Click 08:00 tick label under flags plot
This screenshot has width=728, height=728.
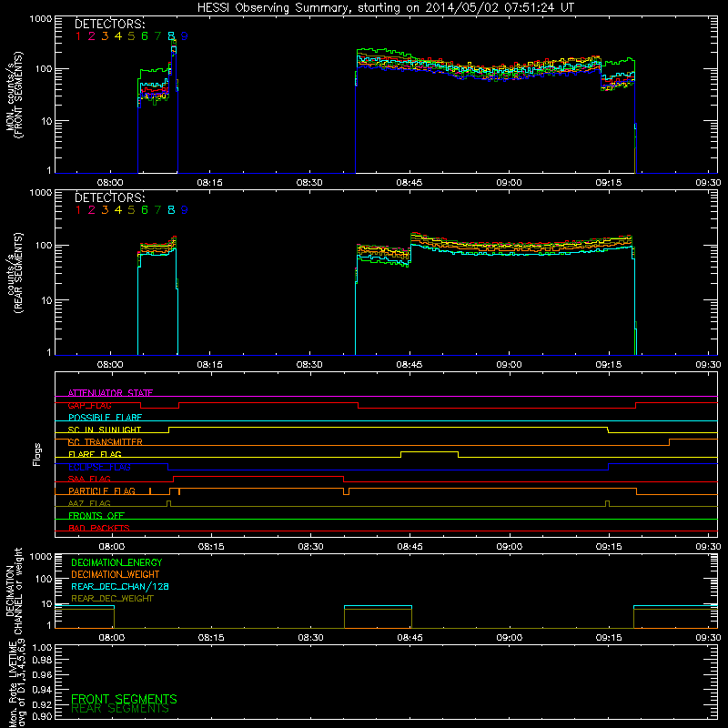tap(111, 547)
